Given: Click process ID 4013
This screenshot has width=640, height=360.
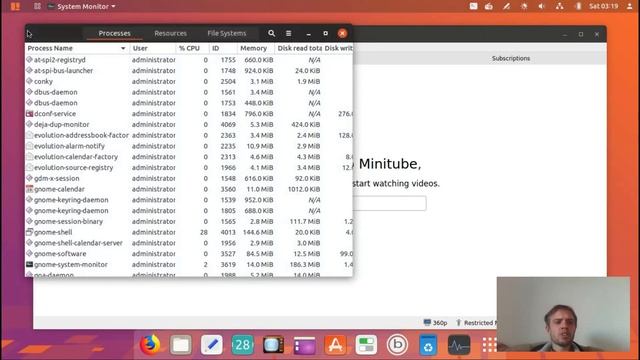Looking at the screenshot, I should click(228, 232).
